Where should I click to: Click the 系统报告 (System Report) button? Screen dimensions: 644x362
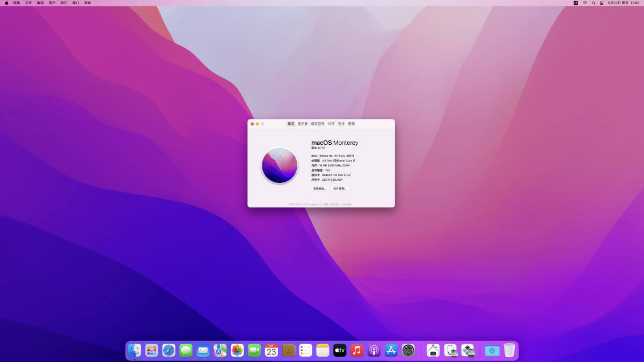pyautogui.click(x=320, y=189)
